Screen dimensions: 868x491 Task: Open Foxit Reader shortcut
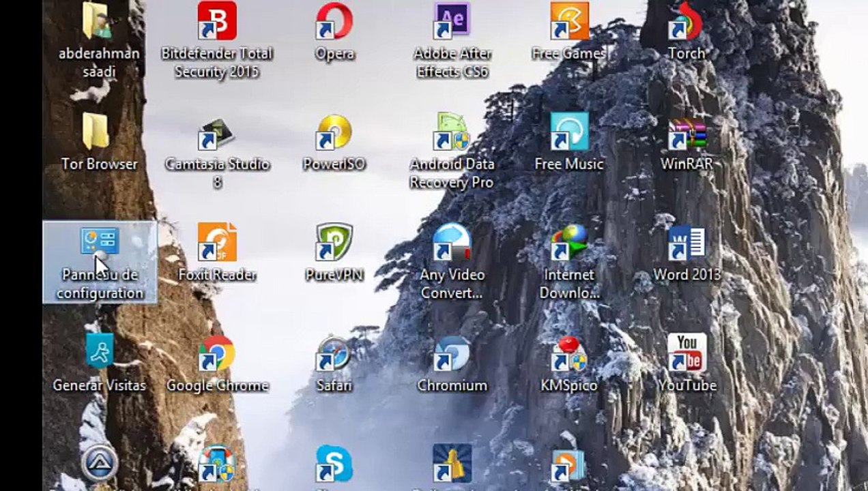[217, 252]
